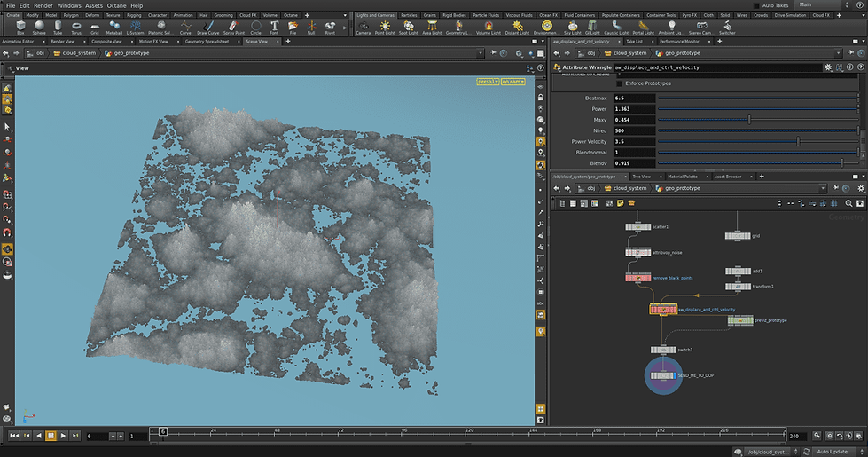868x457 pixels.
Task: Expand the network editor path dropdown arrow
Action: point(823,188)
